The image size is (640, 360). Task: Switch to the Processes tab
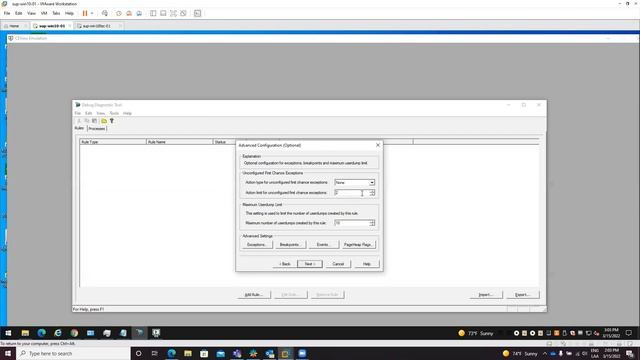coord(97,129)
